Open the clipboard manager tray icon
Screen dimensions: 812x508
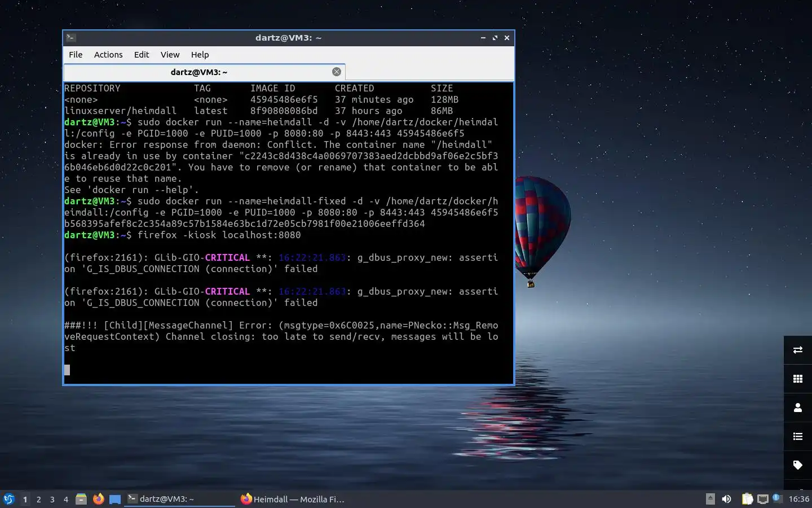coord(747,499)
